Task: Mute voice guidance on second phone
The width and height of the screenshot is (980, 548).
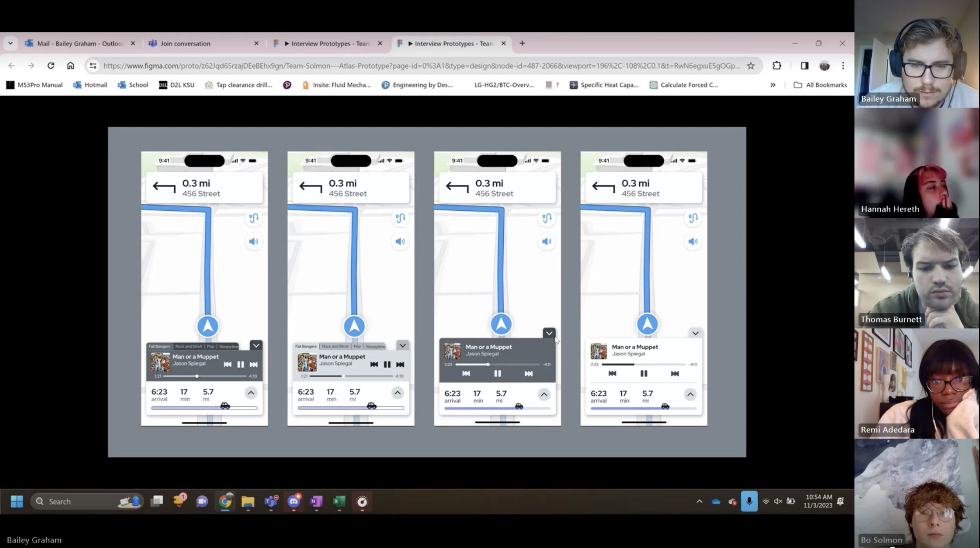Action: click(x=400, y=242)
